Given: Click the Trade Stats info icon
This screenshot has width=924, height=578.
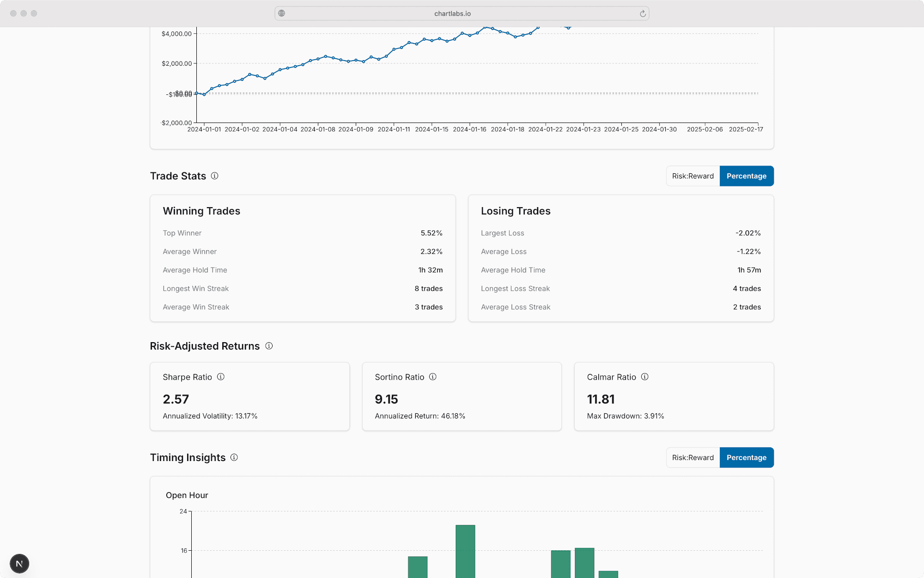Looking at the screenshot, I should click(x=214, y=176).
